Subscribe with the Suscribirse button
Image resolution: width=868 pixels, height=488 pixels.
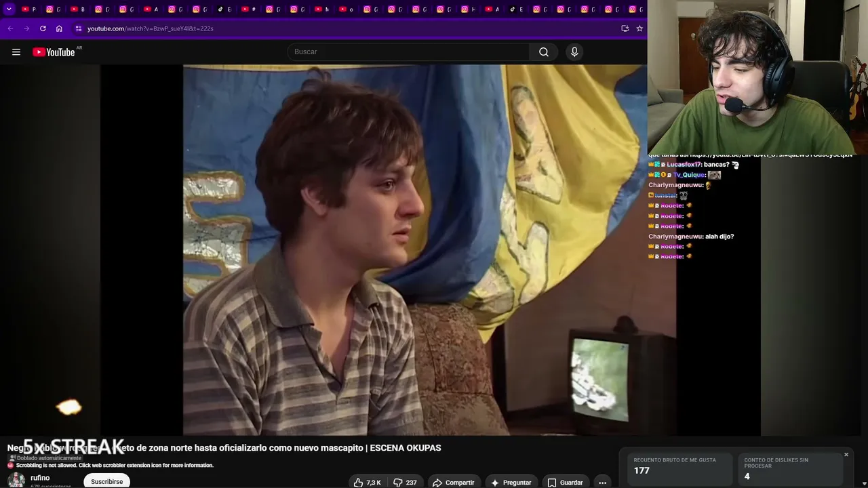click(107, 481)
